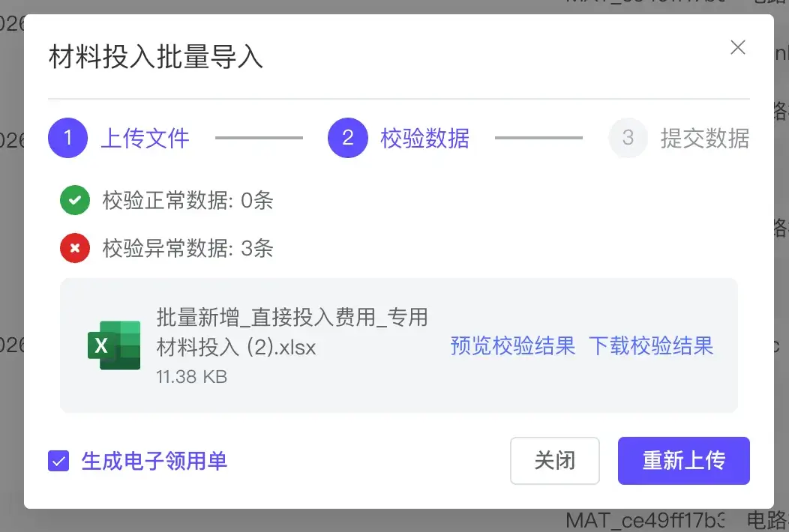Click the 11.38 KB file size text

191,376
